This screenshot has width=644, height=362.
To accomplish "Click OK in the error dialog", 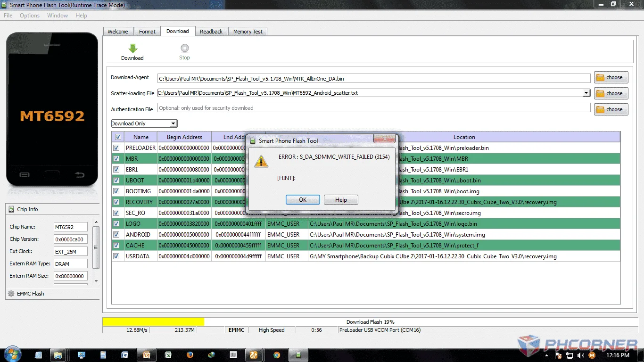I will coord(303,200).
